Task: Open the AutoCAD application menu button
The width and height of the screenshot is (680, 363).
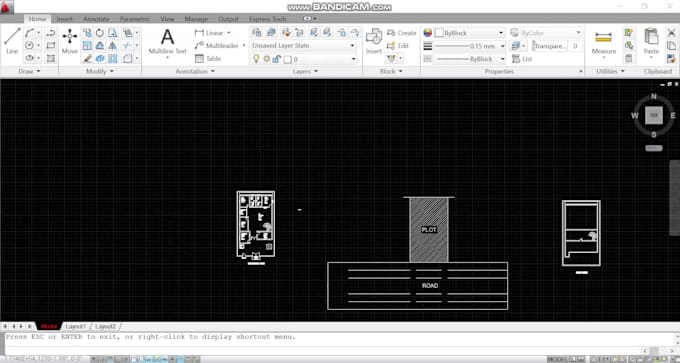Action: coord(7,7)
